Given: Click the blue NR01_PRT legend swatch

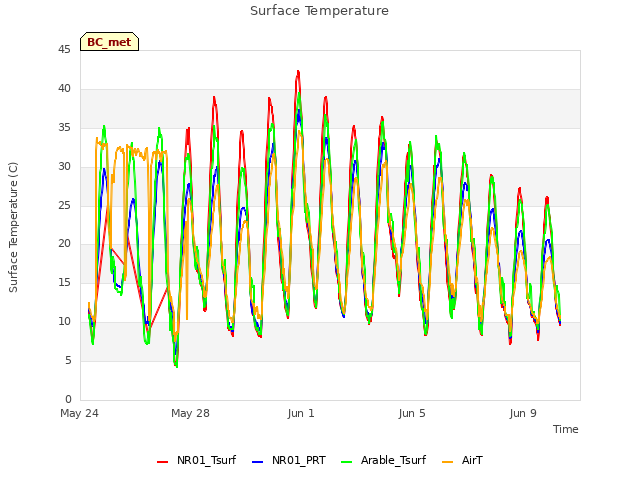Looking at the screenshot, I should click(258, 462).
